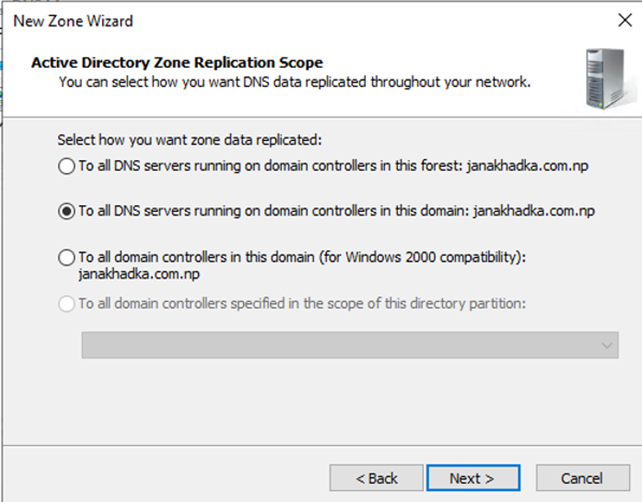The height and width of the screenshot is (502, 642).
Task: Click the server tower icon in header
Action: [607, 79]
